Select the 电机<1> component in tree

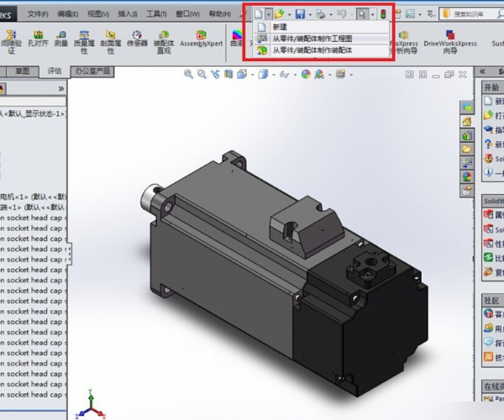pos(25,194)
